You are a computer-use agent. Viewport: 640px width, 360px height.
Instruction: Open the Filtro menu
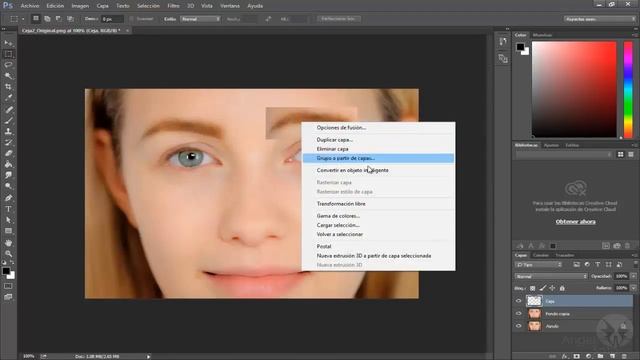(173, 6)
